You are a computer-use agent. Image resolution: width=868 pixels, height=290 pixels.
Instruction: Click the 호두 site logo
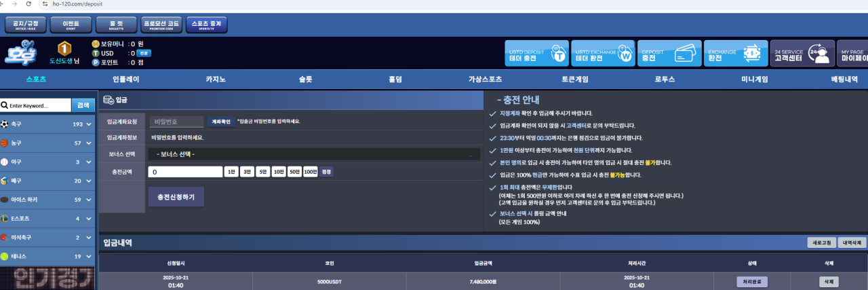coord(22,54)
